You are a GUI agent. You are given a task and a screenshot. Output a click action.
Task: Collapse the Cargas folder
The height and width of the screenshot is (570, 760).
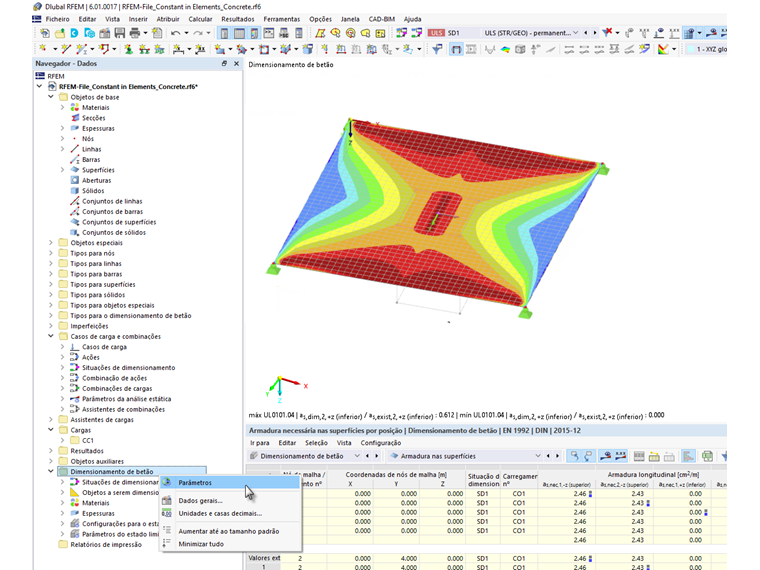51,430
